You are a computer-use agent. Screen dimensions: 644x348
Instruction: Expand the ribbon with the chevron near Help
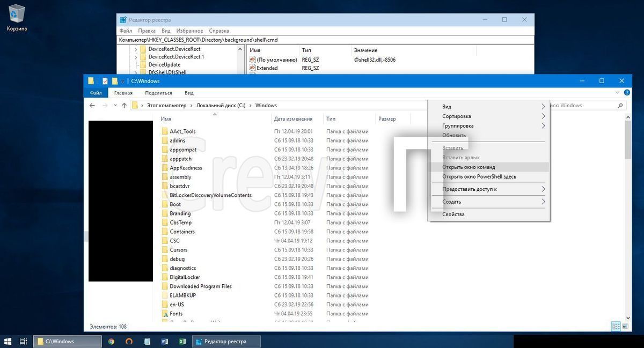pyautogui.click(x=618, y=93)
